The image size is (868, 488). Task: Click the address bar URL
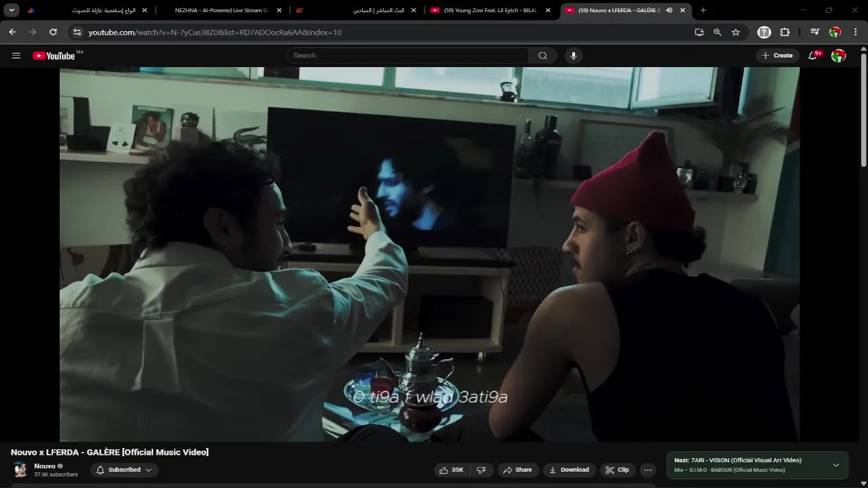(215, 32)
